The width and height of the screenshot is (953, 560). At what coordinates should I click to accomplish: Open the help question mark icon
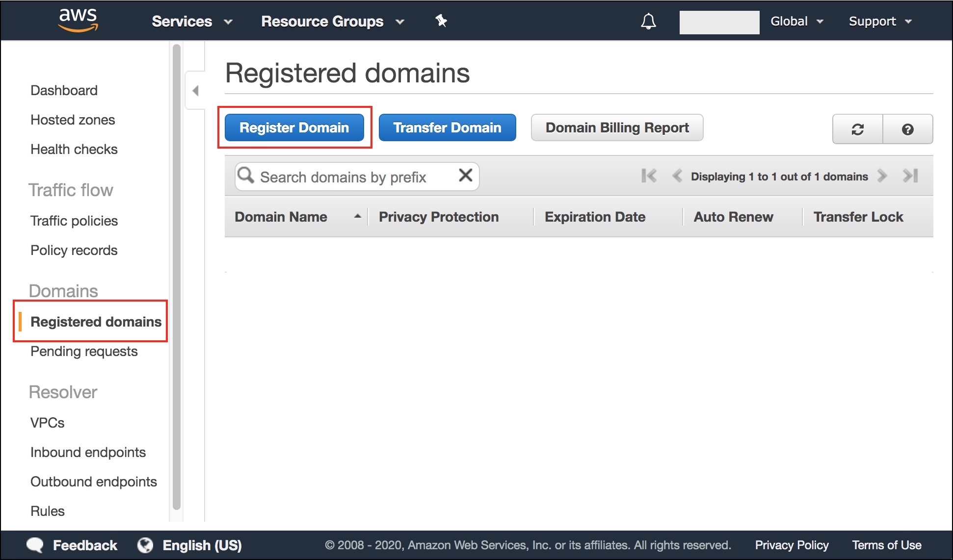point(907,129)
